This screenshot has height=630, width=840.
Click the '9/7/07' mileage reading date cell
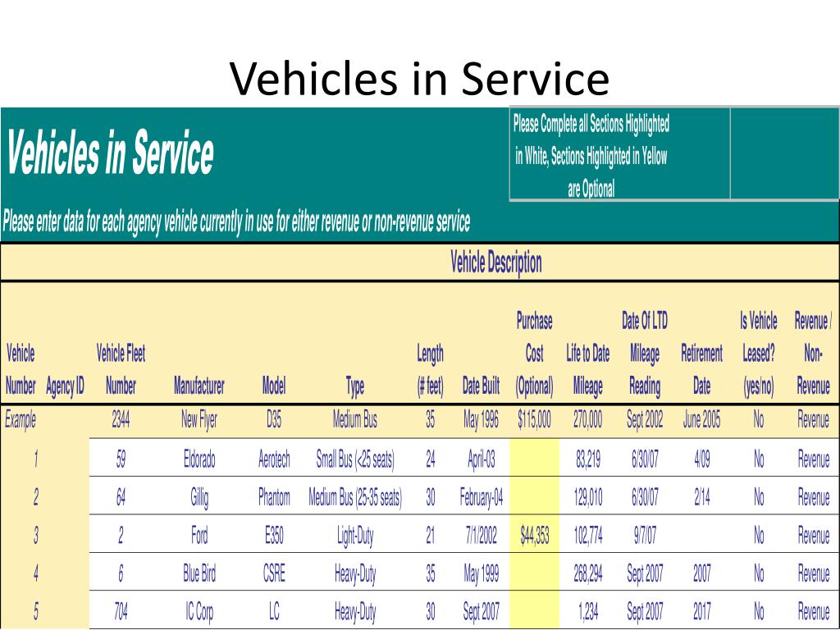click(645, 535)
